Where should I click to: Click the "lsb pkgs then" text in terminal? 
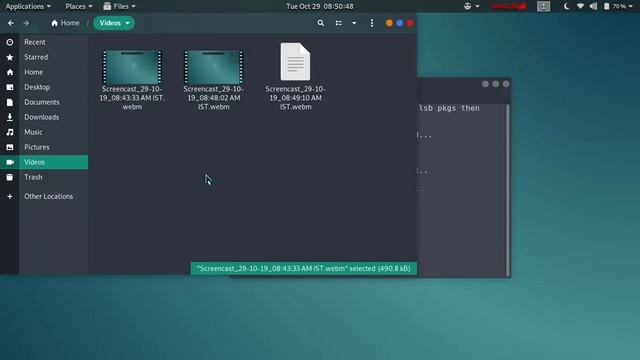(449, 108)
